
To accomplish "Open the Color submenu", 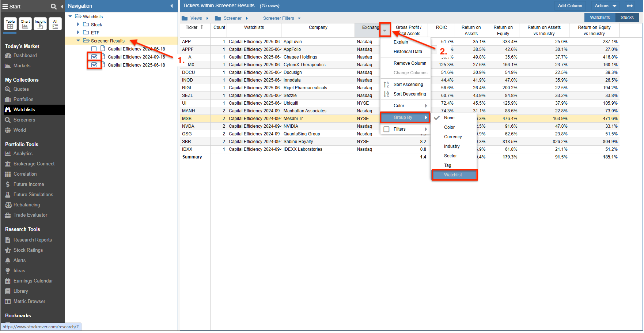I will [x=405, y=106].
